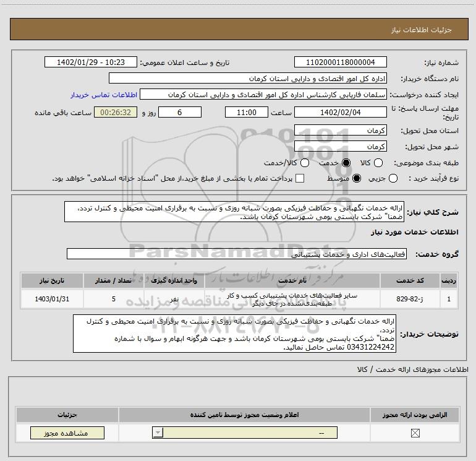Click the unit cell نفر
The height and width of the screenshot is (461, 476).
point(174,299)
